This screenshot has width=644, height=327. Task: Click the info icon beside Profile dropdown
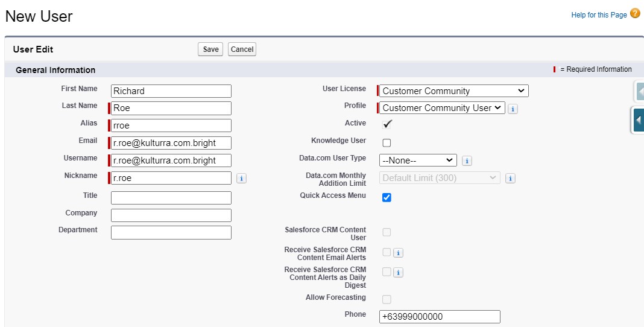point(513,109)
